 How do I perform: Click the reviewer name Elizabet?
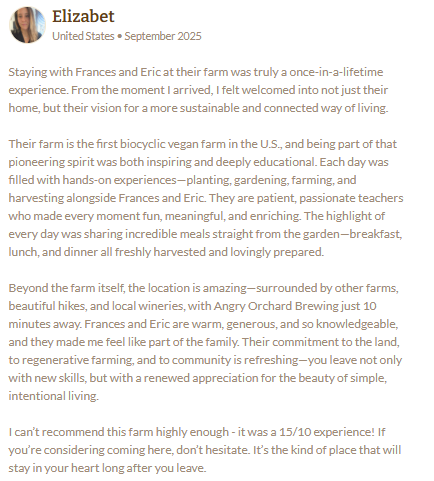(x=83, y=16)
